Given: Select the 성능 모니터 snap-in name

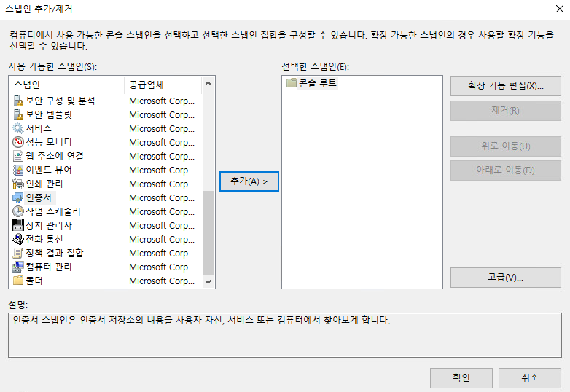Looking at the screenshot, I should pyautogui.click(x=49, y=142).
